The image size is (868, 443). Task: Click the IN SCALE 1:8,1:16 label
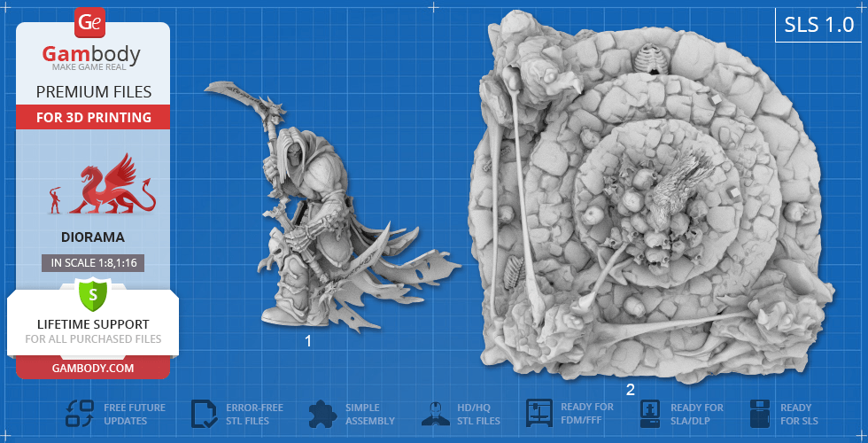(x=92, y=262)
